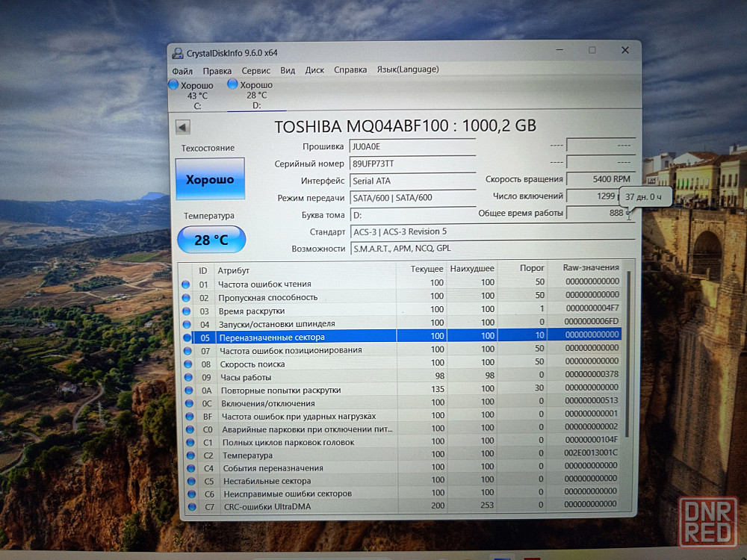Viewport: 747px width, 560px height.
Task: Click the transfer mode field SATA/600
Action: point(412,198)
